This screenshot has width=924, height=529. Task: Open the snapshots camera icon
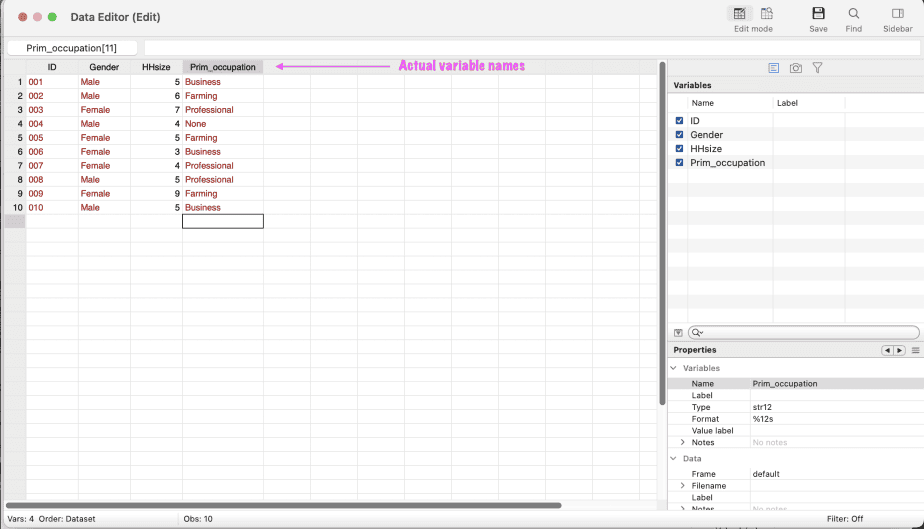tap(796, 68)
